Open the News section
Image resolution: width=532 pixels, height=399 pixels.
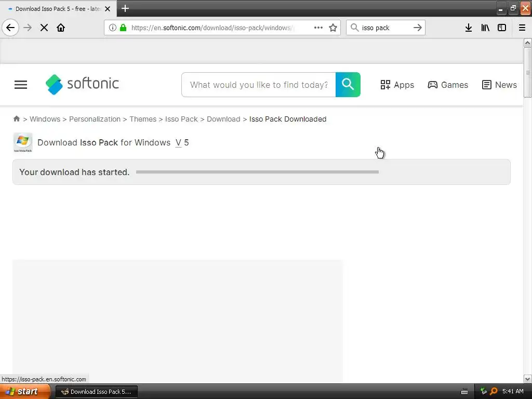pyautogui.click(x=499, y=85)
